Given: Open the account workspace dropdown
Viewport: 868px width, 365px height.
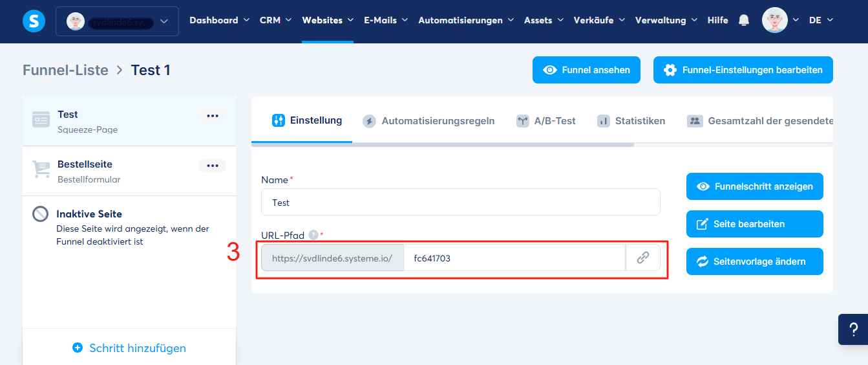Looking at the screenshot, I should coord(117,21).
